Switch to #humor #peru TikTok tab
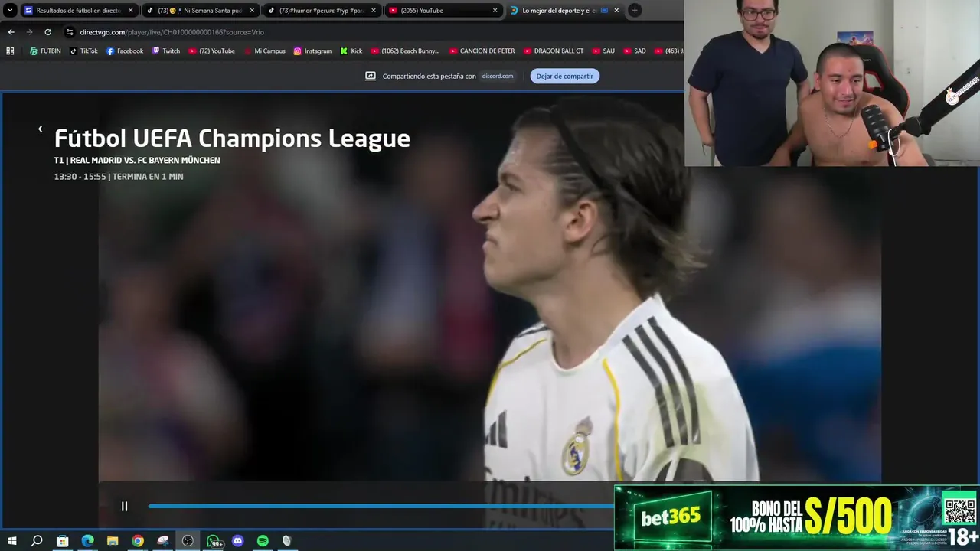Image resolution: width=980 pixels, height=551 pixels. tap(322, 11)
